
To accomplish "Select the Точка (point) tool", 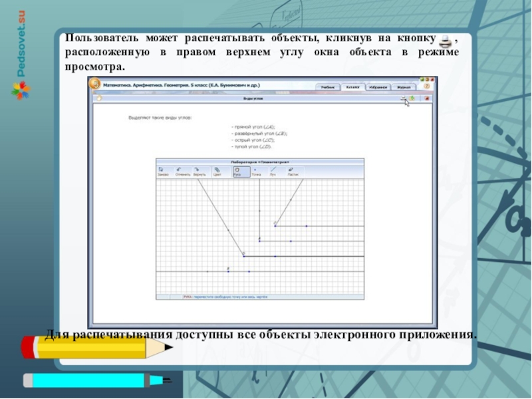I will 256,172.
